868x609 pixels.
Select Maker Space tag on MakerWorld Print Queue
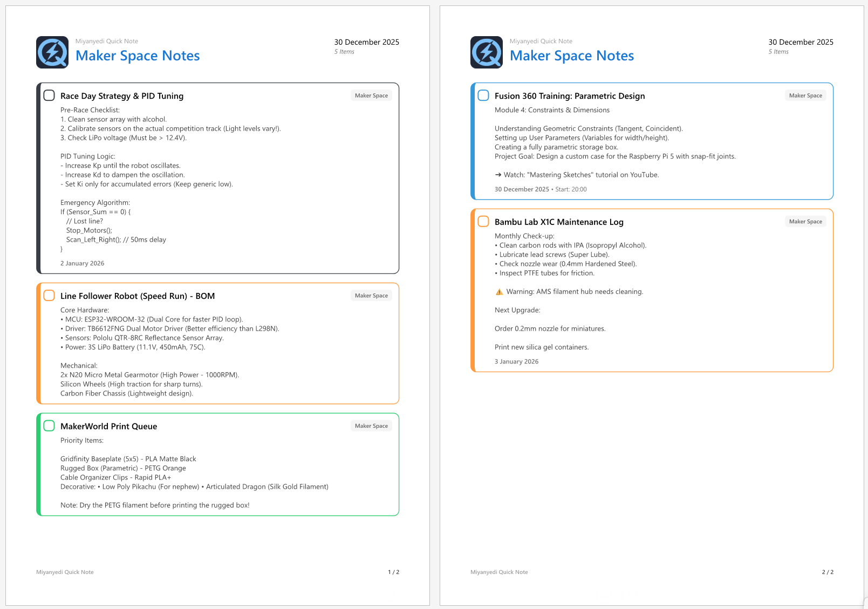(x=371, y=426)
